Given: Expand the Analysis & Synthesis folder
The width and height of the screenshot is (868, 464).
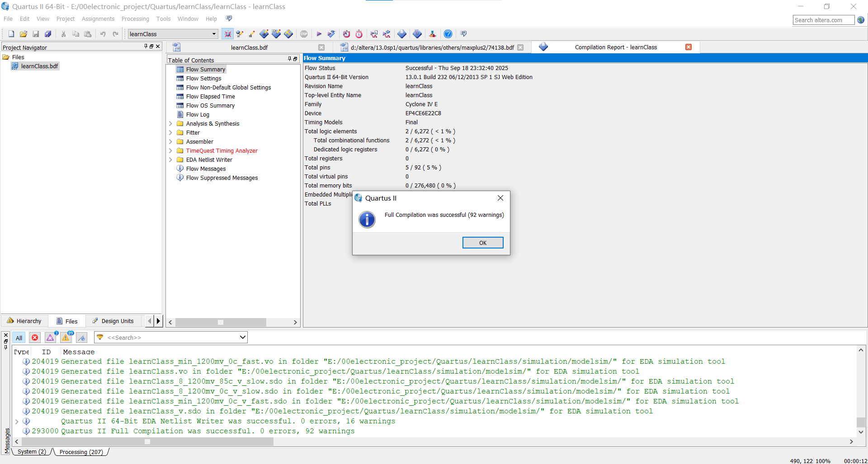Looking at the screenshot, I should 170,123.
